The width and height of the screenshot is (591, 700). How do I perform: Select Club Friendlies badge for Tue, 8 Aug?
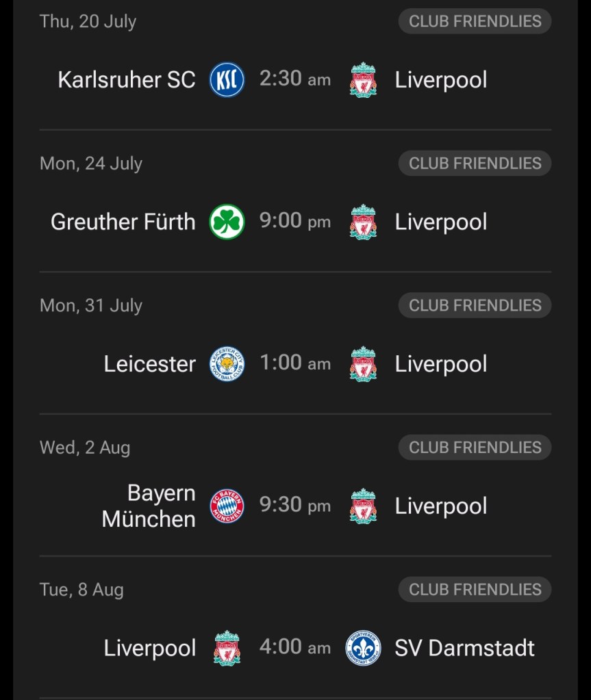click(x=475, y=589)
